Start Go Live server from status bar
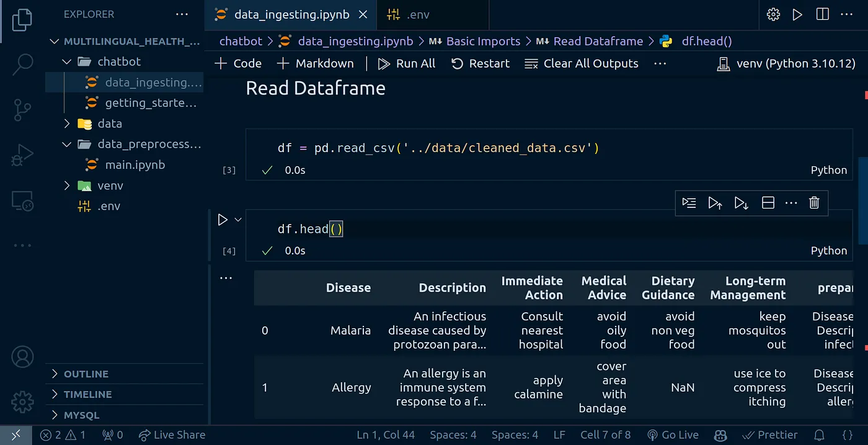 673,435
